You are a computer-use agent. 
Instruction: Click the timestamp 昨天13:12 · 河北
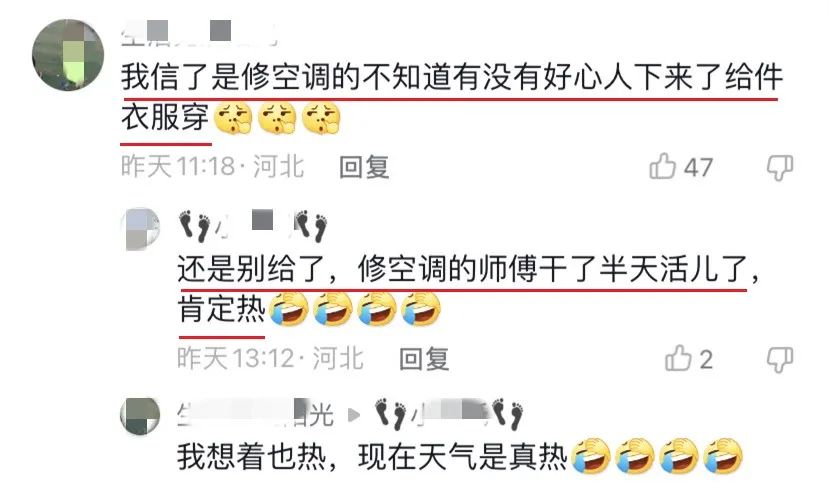coord(270,358)
